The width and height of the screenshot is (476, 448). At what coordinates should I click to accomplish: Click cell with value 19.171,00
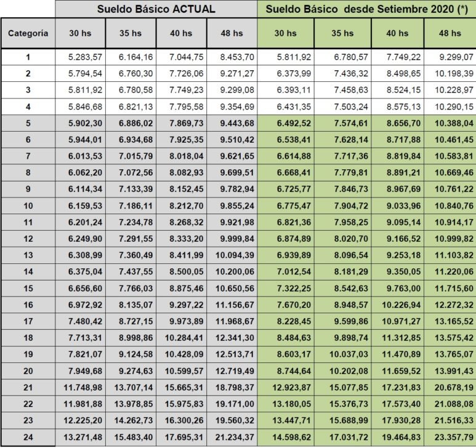click(232, 404)
